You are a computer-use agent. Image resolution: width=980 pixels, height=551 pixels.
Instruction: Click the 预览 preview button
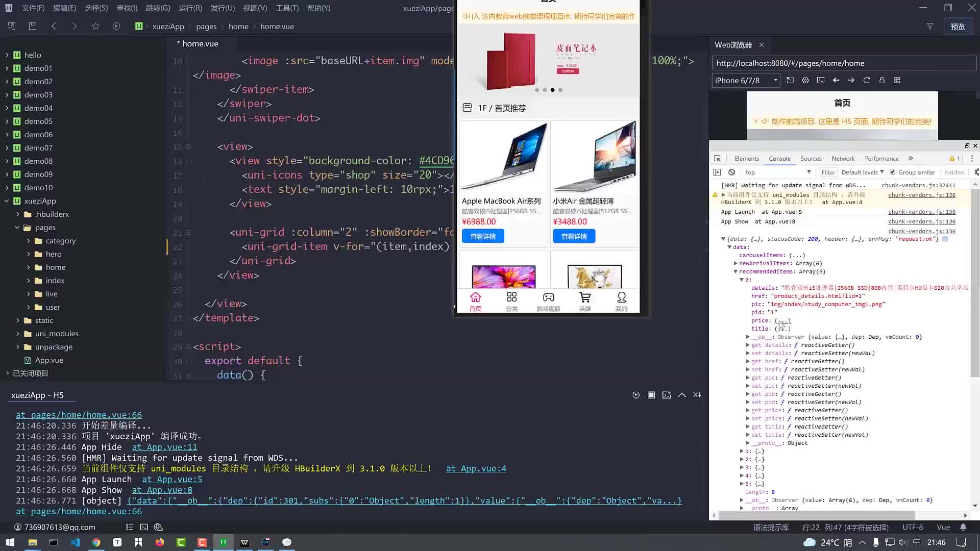pyautogui.click(x=958, y=27)
